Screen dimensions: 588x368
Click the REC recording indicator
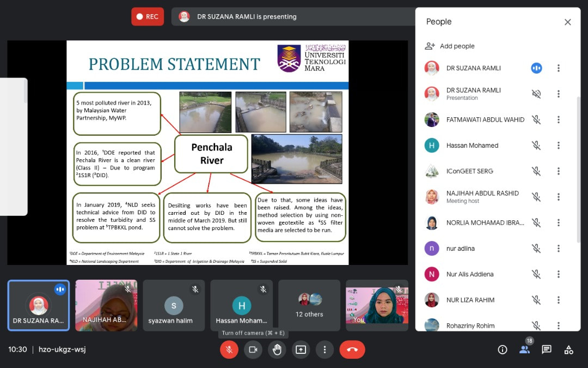point(148,17)
